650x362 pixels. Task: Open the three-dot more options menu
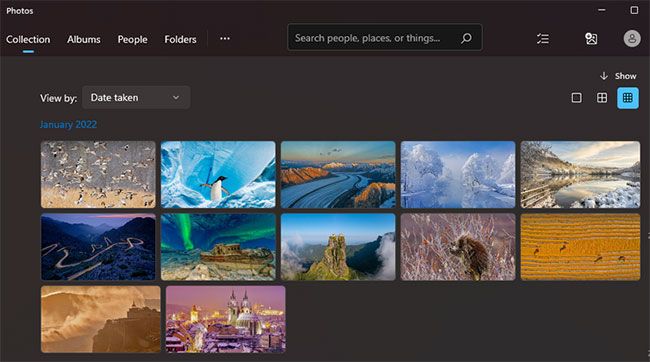click(x=225, y=39)
